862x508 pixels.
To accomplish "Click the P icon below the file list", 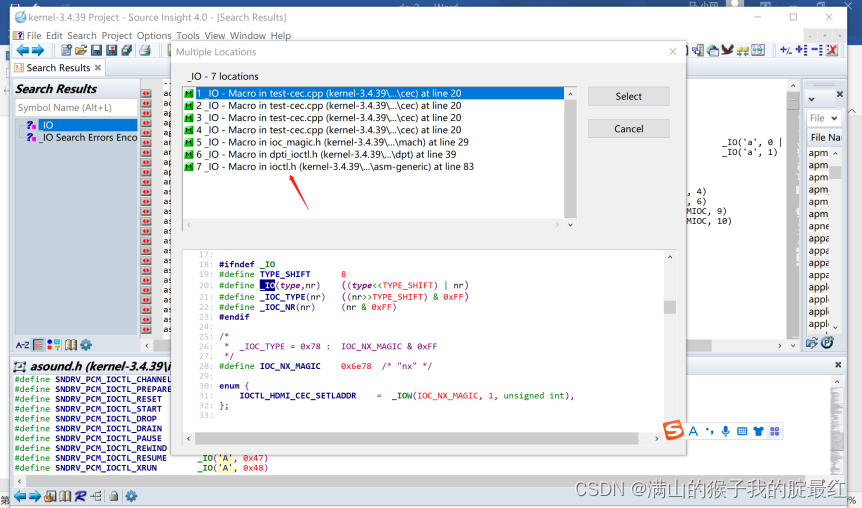I will 827,343.
